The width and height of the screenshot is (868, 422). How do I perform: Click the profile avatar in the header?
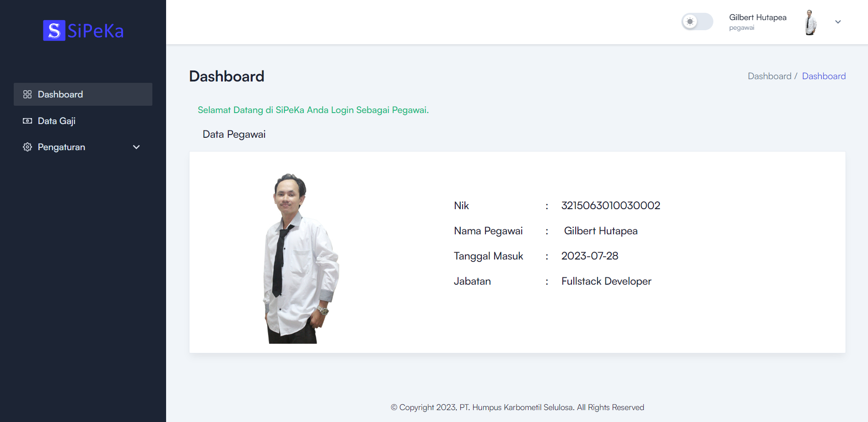click(x=810, y=22)
